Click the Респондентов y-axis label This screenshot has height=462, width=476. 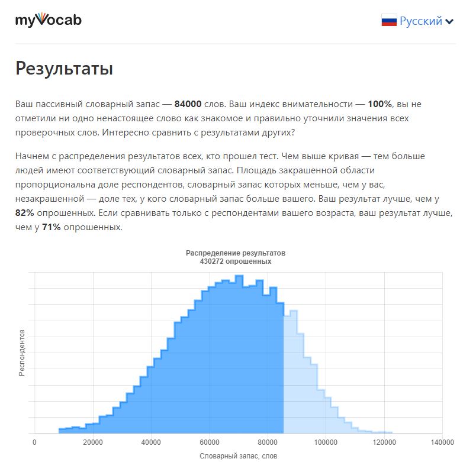pyautogui.click(x=22, y=353)
